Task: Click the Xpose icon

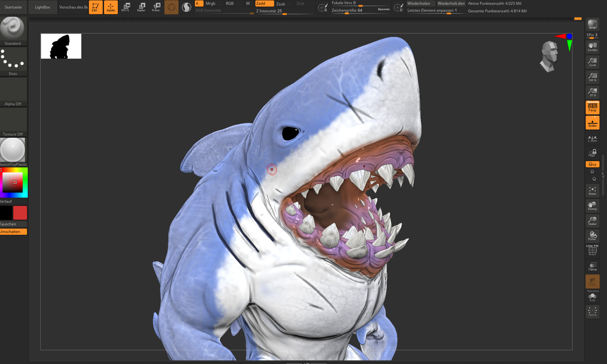Action: pos(592,311)
